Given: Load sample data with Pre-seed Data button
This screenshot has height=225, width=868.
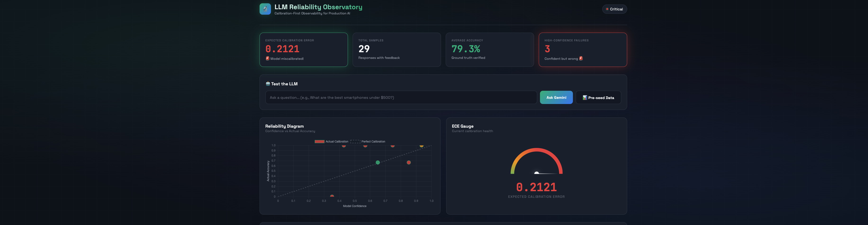Looking at the screenshot, I should pos(598,98).
